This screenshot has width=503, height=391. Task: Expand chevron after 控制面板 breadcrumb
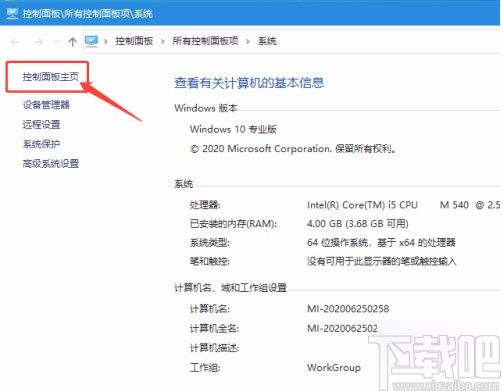[x=163, y=42]
